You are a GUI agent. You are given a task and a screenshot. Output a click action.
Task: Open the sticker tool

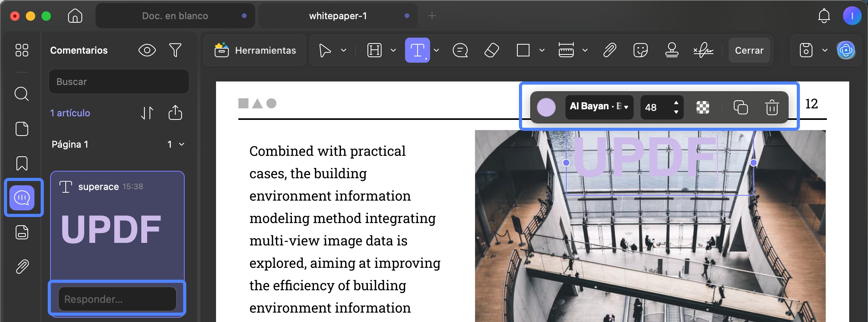[x=640, y=50]
